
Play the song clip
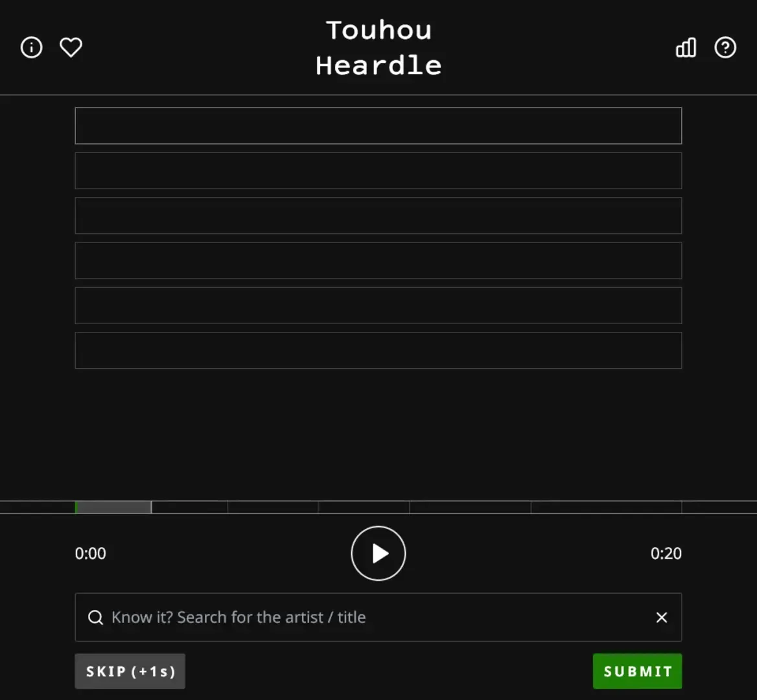pyautogui.click(x=378, y=554)
